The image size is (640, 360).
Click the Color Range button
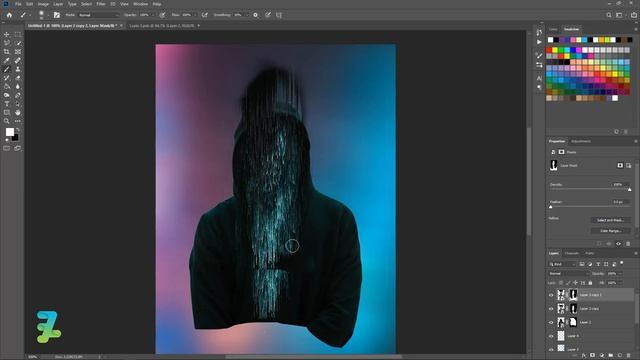click(x=611, y=231)
